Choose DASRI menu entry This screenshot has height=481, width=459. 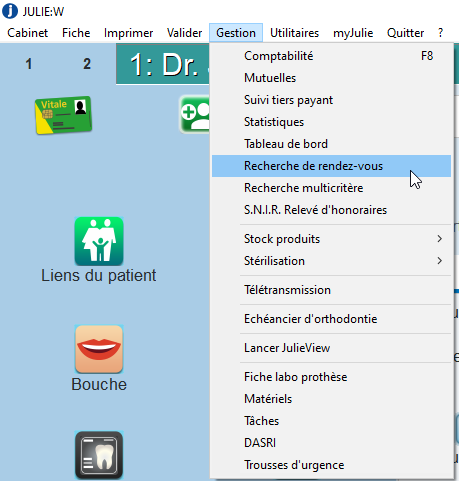point(331,443)
